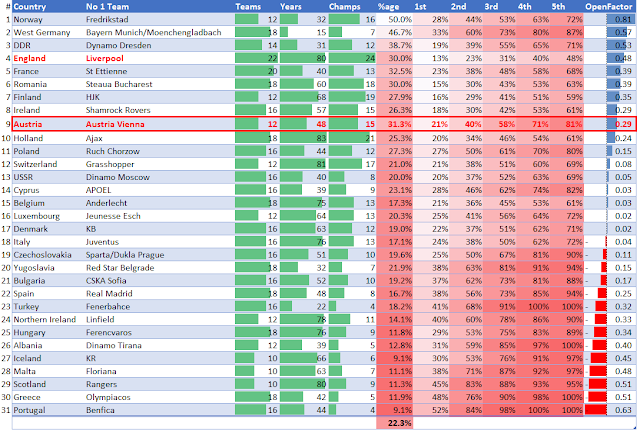Select the 2nd column header
This screenshot has height=433, width=640.
pos(458,7)
